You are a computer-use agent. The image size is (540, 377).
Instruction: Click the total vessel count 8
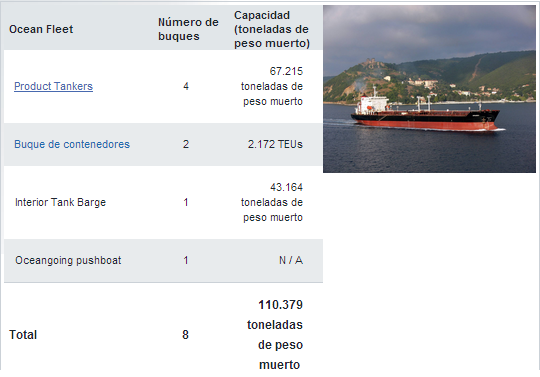click(x=185, y=335)
